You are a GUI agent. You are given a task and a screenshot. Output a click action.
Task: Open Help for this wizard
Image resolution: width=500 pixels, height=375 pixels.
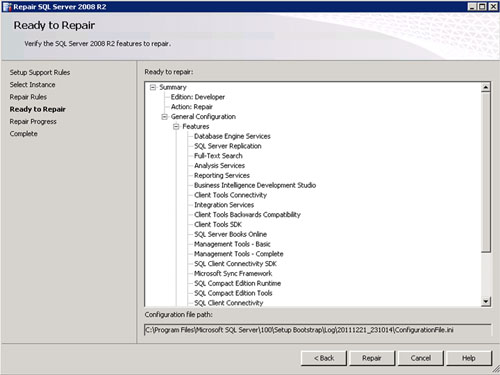(469, 358)
